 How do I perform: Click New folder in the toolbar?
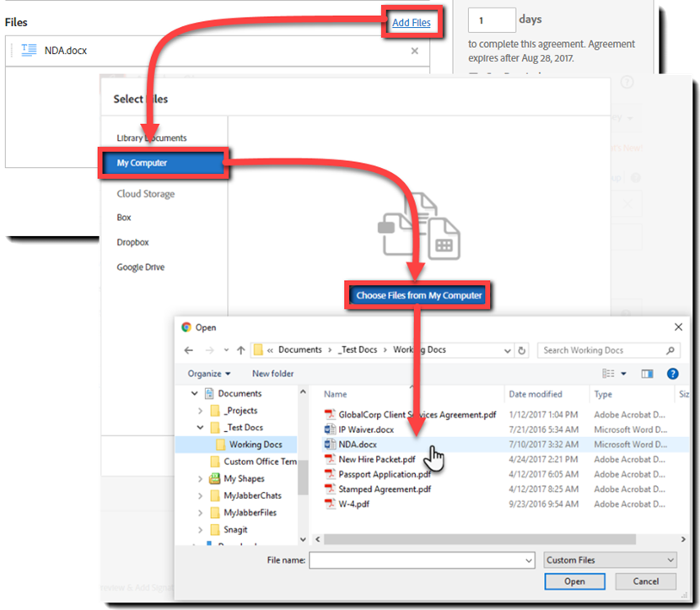point(272,374)
